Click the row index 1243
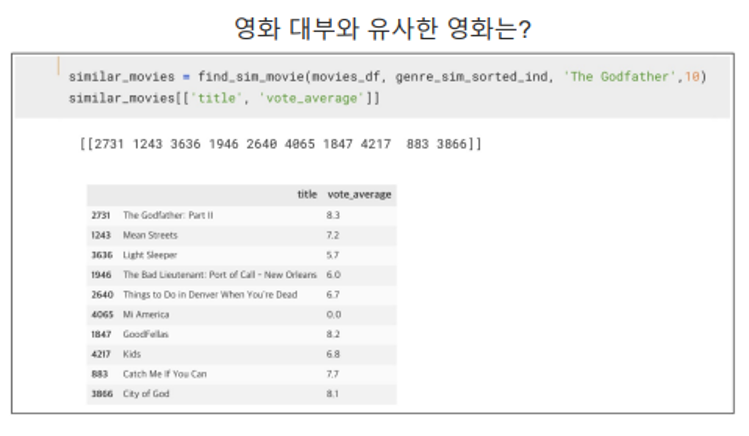The image size is (749, 436). (101, 235)
